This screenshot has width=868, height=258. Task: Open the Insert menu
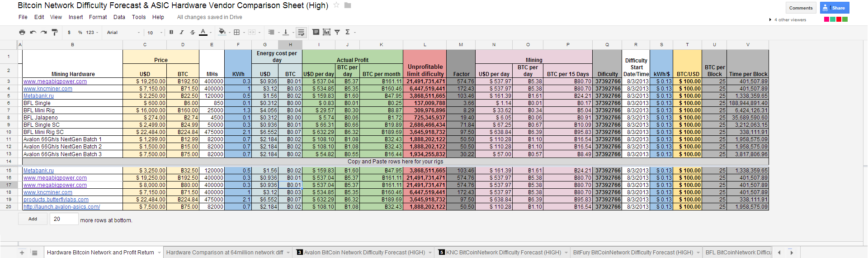76,17
